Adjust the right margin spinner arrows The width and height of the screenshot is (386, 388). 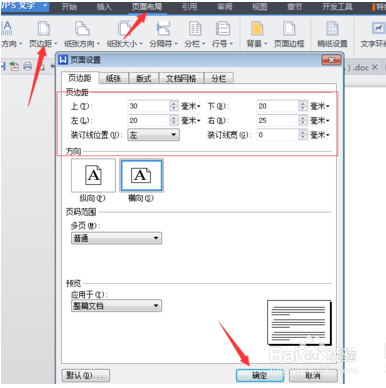(x=303, y=120)
